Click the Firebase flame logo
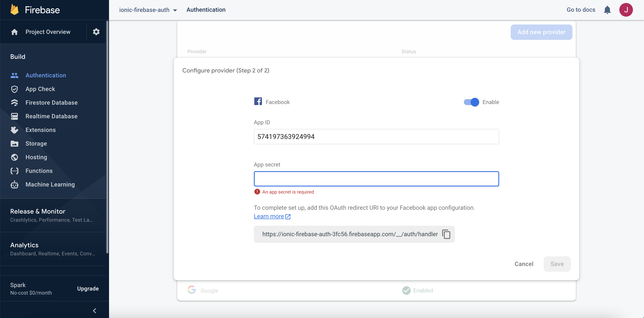 coord(14,10)
